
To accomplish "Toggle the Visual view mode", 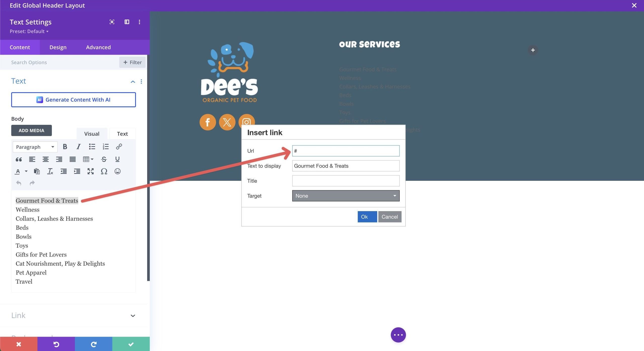I will [92, 134].
